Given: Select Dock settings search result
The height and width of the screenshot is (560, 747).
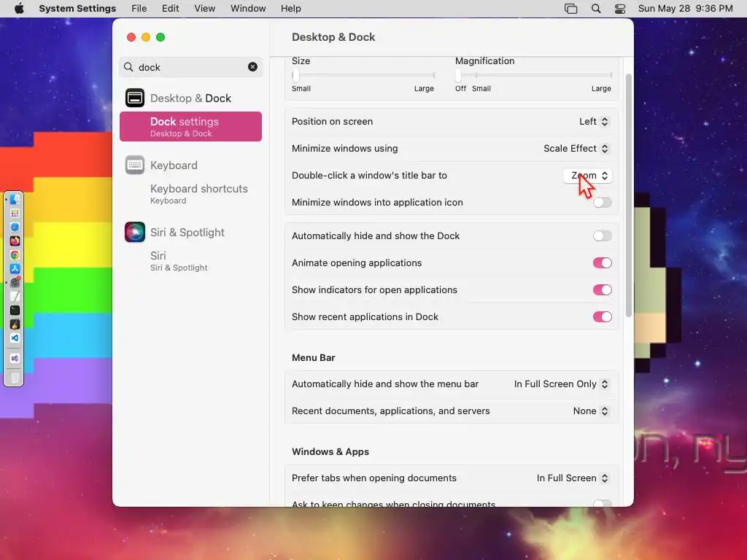Looking at the screenshot, I should (190, 127).
